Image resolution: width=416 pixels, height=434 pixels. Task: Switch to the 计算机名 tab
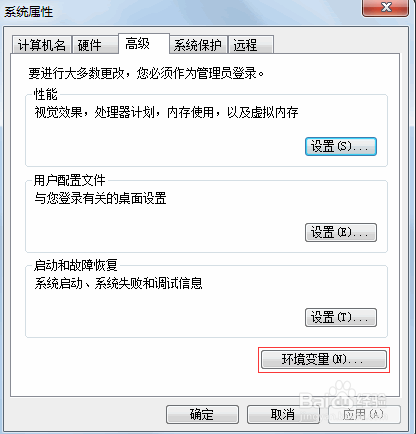tap(42, 45)
